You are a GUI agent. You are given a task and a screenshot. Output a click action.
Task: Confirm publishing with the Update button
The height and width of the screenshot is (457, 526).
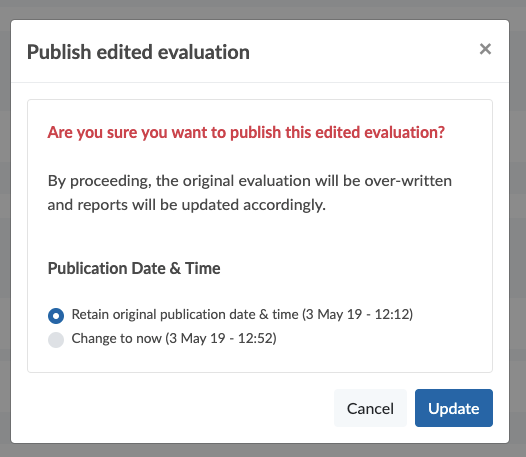point(454,408)
